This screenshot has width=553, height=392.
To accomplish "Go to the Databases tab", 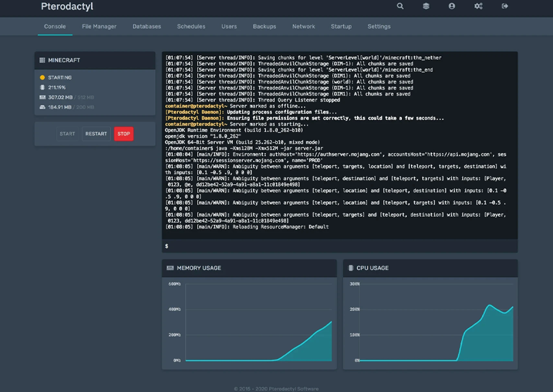I will 146,27.
